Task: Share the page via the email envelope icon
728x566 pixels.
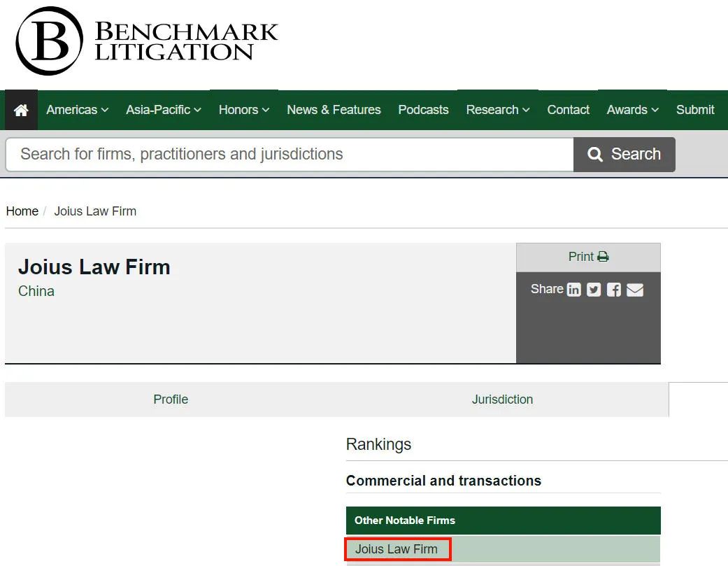Action: pos(635,290)
